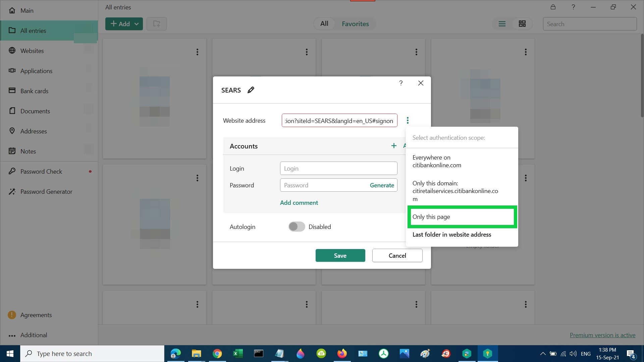Open Kaspersky Password Manager taskbar icon
This screenshot has height=362, width=644.
coord(487,354)
